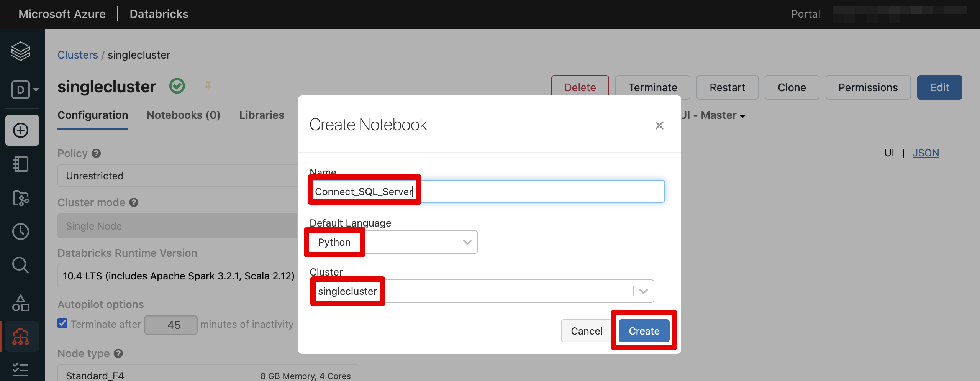
Task: Open the Data icon in sidebar
Action: tap(21, 302)
